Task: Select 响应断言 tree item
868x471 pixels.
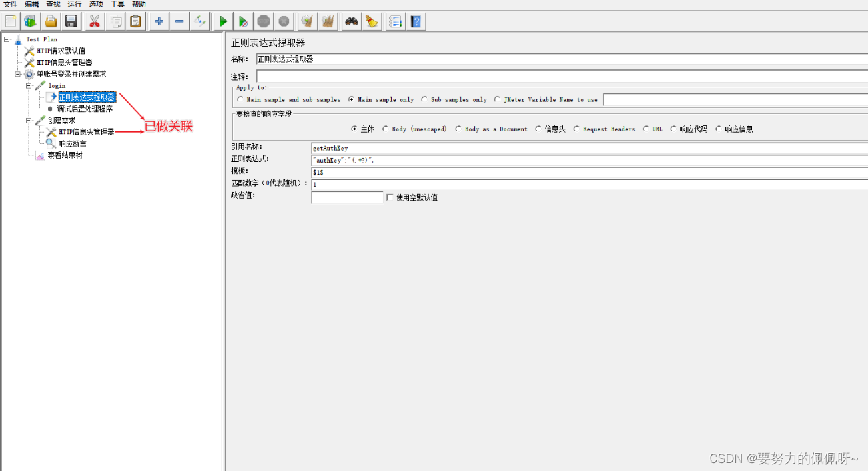Action: point(72,143)
